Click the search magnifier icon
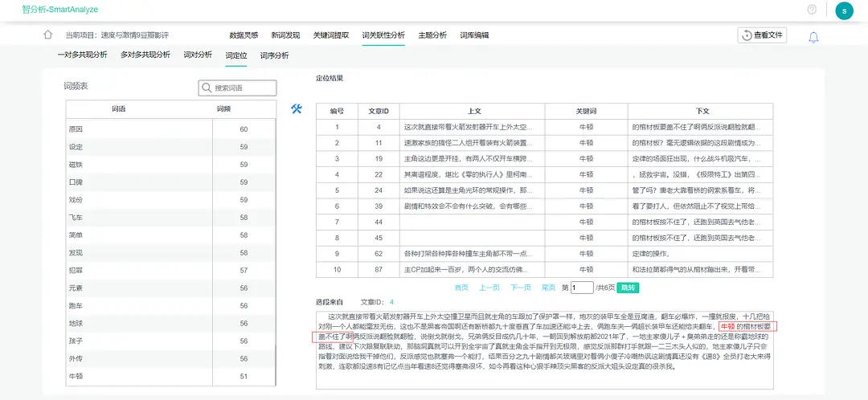Image resolution: width=868 pixels, height=400 pixels. [207, 88]
